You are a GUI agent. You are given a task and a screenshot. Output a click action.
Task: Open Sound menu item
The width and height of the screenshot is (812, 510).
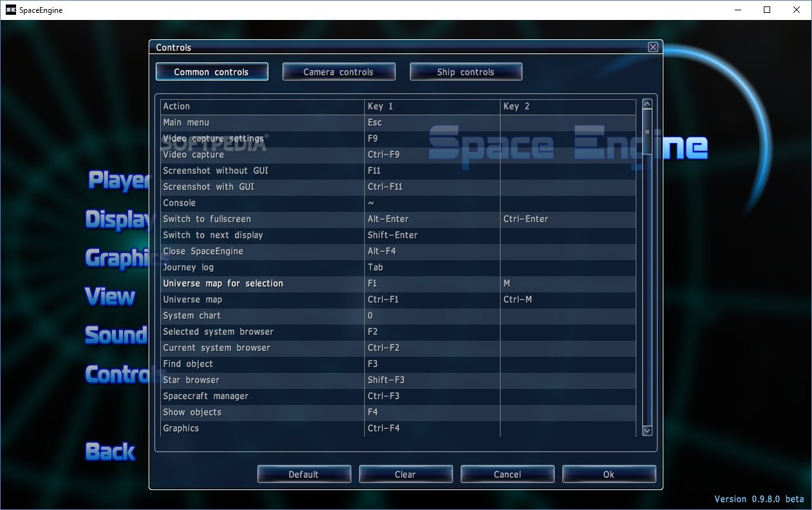pyautogui.click(x=116, y=335)
